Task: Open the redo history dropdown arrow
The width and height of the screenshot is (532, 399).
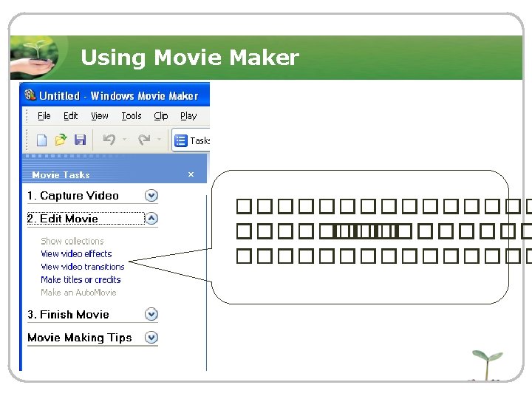Action: pos(159,139)
